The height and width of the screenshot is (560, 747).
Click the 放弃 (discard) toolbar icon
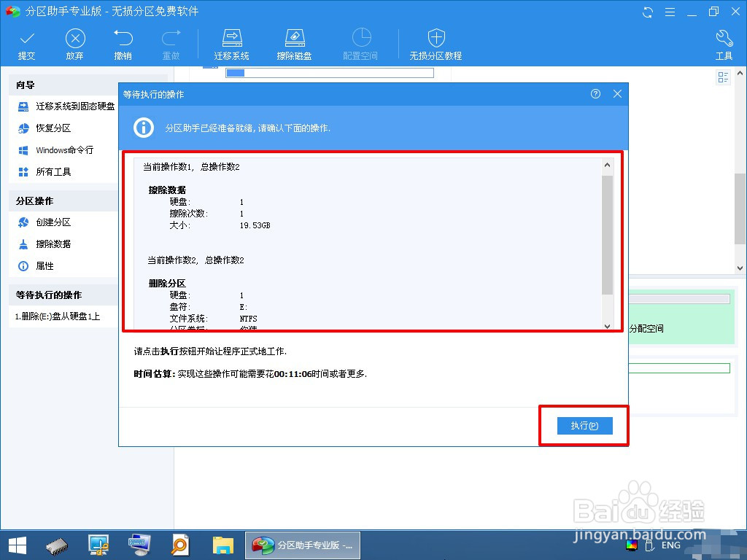pos(75,44)
